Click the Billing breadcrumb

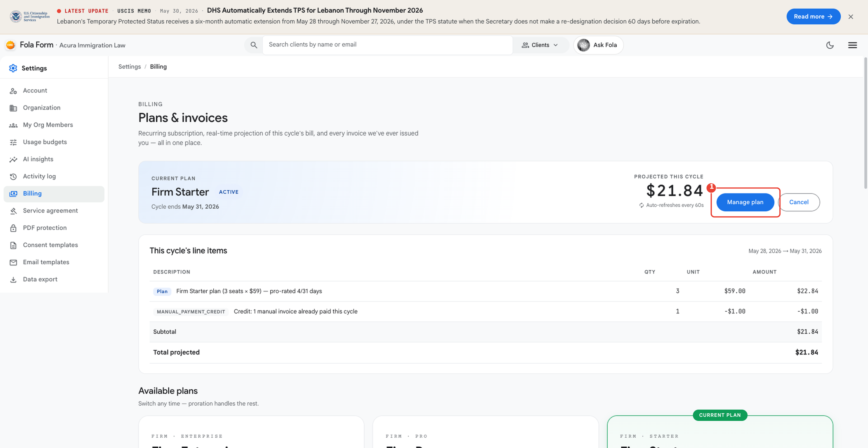158,67
